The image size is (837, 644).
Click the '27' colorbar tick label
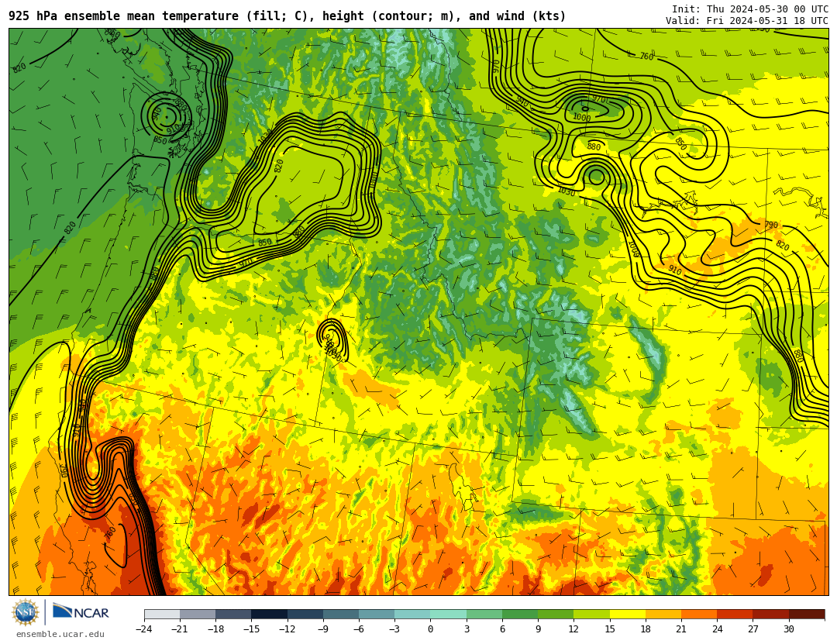(x=753, y=629)
